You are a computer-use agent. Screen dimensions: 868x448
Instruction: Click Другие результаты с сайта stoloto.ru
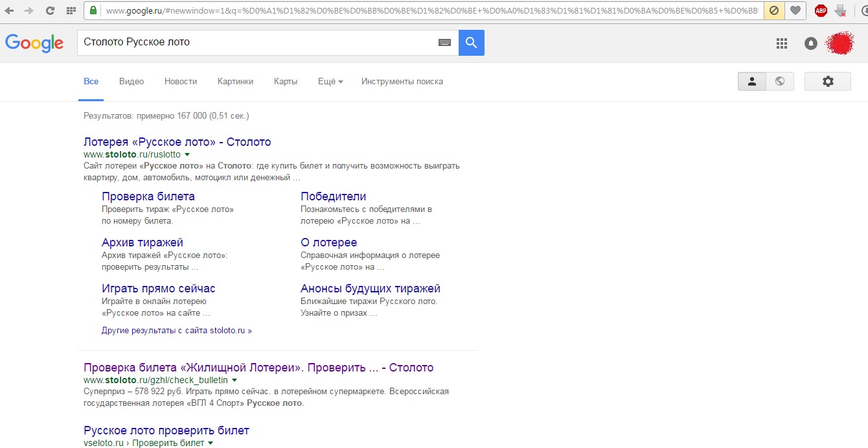pyautogui.click(x=177, y=331)
